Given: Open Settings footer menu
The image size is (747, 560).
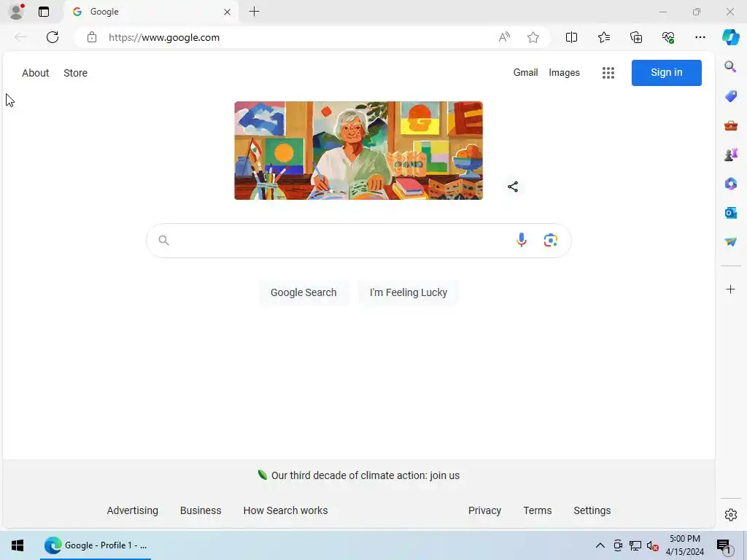Looking at the screenshot, I should pos(592,510).
